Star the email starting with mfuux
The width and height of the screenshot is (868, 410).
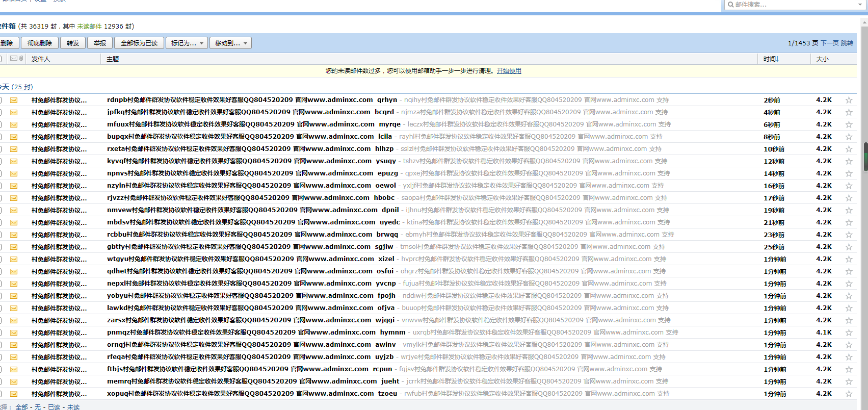(x=849, y=124)
